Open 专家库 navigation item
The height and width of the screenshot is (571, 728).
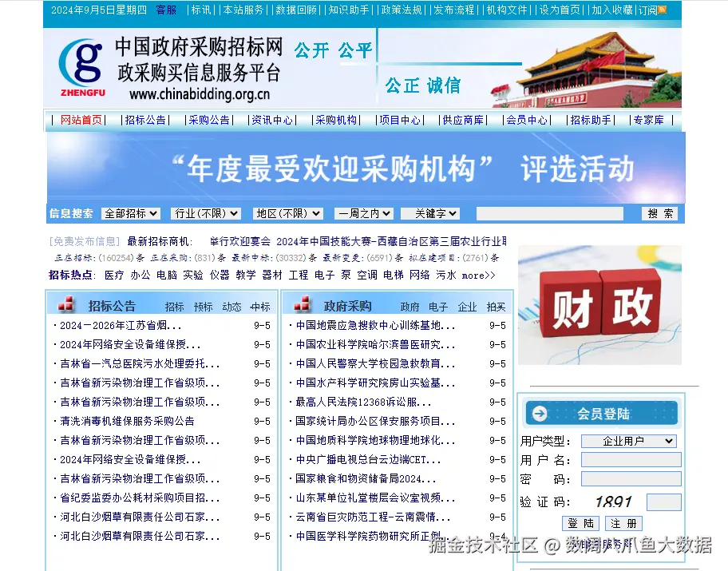pyautogui.click(x=649, y=120)
